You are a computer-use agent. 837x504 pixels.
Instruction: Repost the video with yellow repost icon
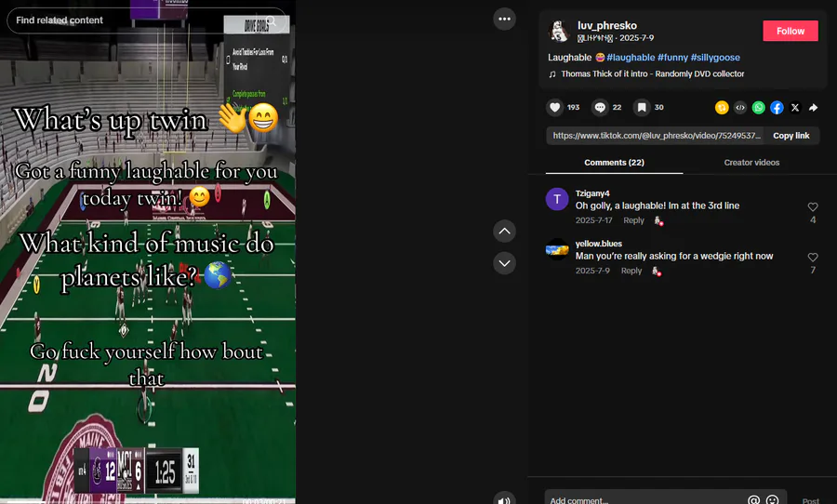722,107
